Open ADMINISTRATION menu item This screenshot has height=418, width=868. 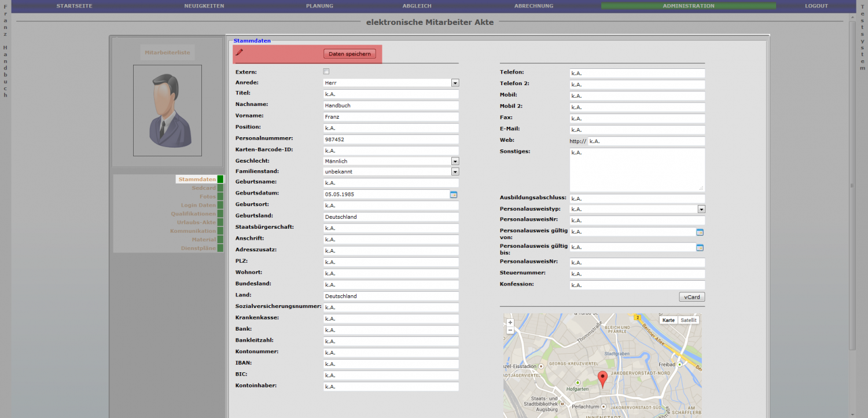[x=689, y=6]
